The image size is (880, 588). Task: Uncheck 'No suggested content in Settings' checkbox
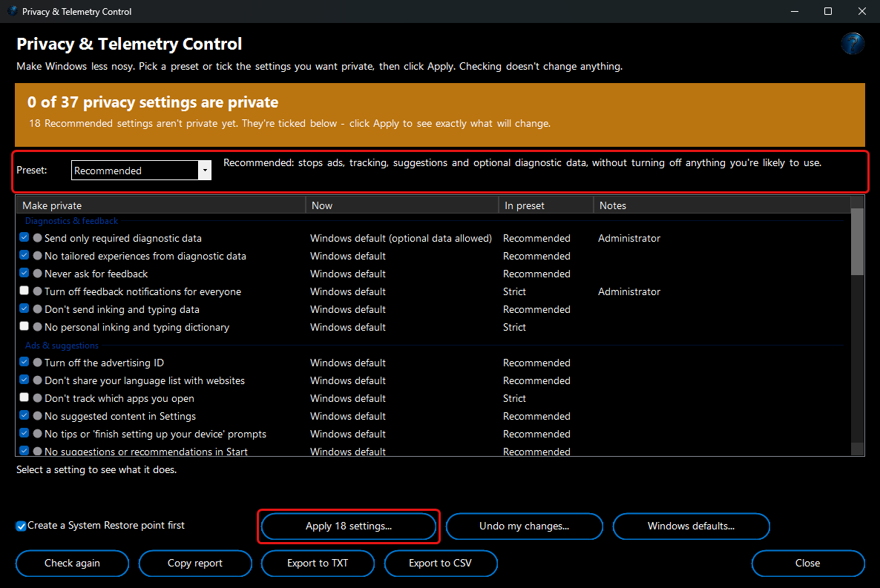tap(24, 416)
